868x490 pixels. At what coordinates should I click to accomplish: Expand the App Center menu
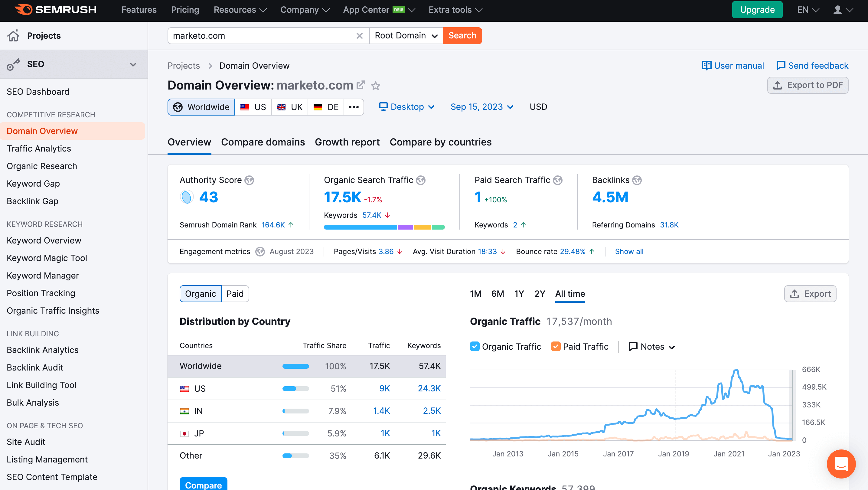(379, 10)
